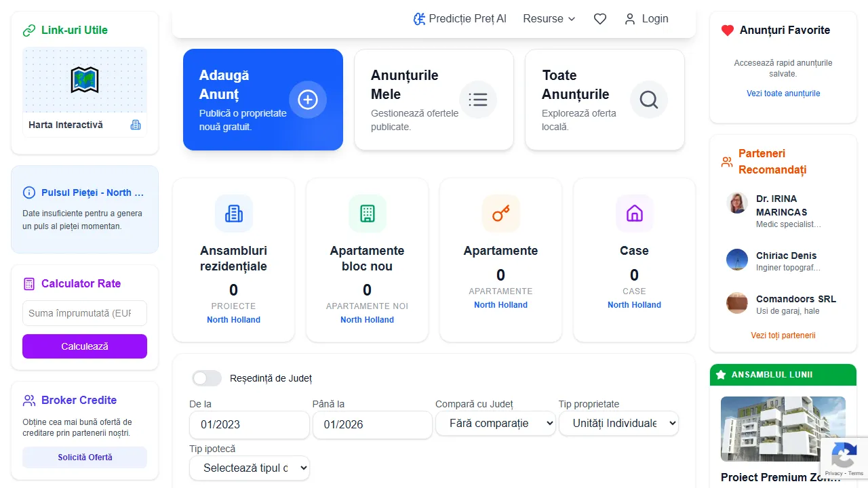
Task: Click the Apartamente bloc nou building icon
Action: 367,213
